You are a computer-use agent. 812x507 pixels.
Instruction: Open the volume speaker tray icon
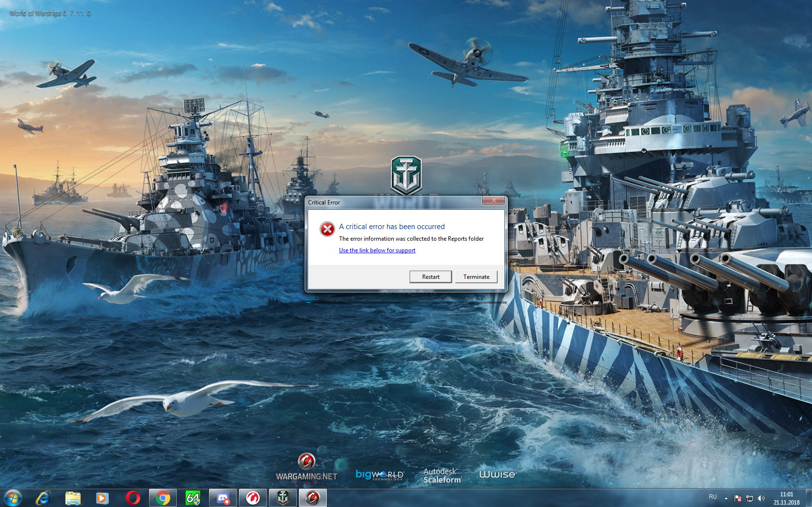(x=761, y=498)
